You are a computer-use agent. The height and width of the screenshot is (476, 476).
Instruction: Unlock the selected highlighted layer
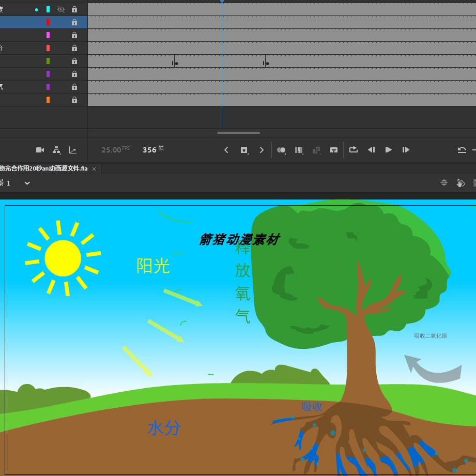(74, 22)
